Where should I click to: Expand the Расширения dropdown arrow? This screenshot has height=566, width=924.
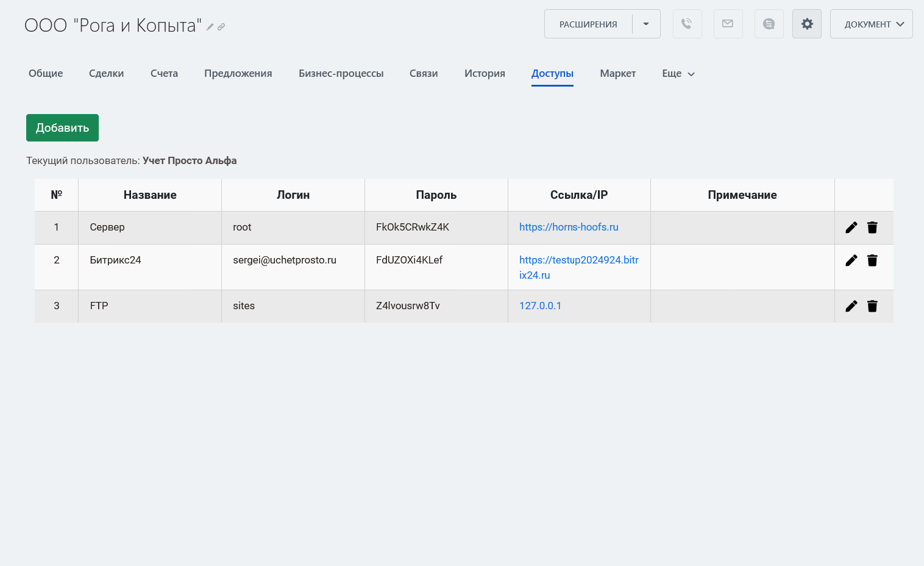click(646, 24)
